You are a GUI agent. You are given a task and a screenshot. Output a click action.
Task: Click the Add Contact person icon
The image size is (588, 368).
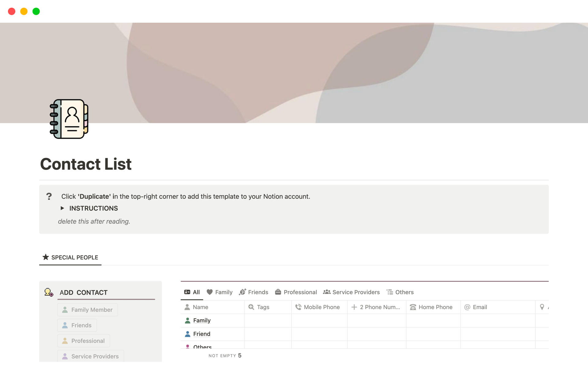(x=48, y=292)
